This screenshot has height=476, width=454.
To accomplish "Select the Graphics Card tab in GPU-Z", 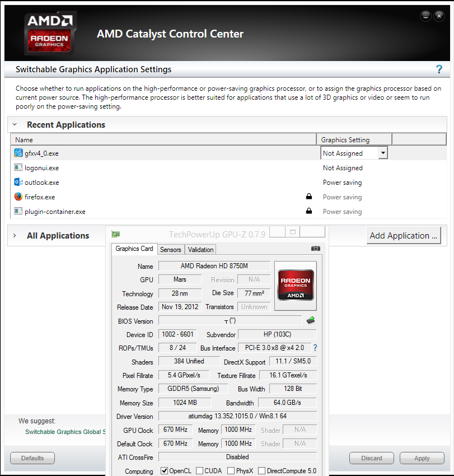I will 134,249.
